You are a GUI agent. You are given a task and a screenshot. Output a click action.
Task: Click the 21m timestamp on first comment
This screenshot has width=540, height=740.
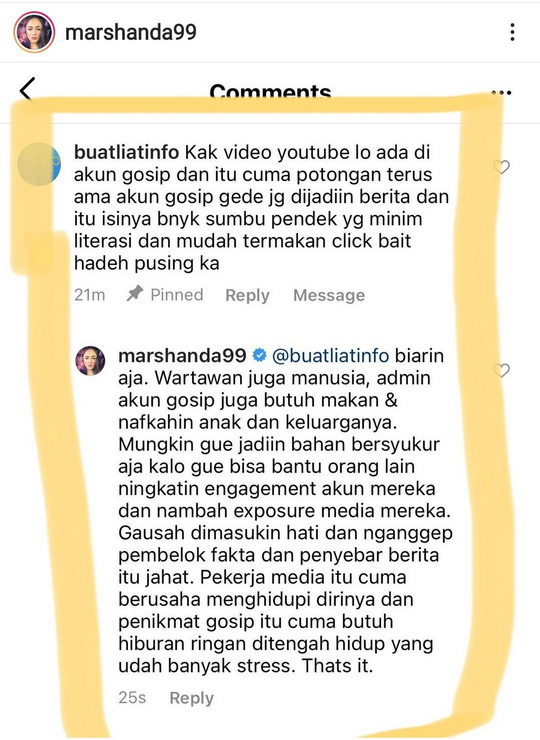(90, 295)
